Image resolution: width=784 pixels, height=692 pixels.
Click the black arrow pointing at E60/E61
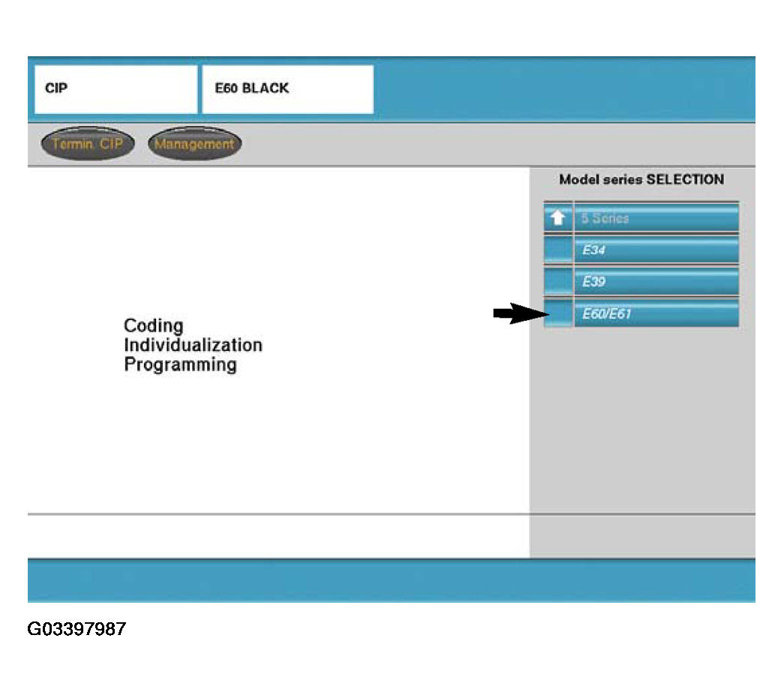pyautogui.click(x=515, y=315)
